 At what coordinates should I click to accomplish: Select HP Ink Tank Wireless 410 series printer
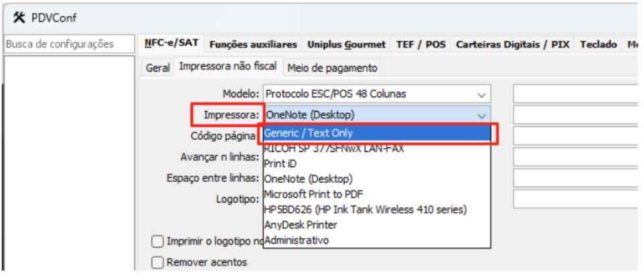pyautogui.click(x=366, y=209)
